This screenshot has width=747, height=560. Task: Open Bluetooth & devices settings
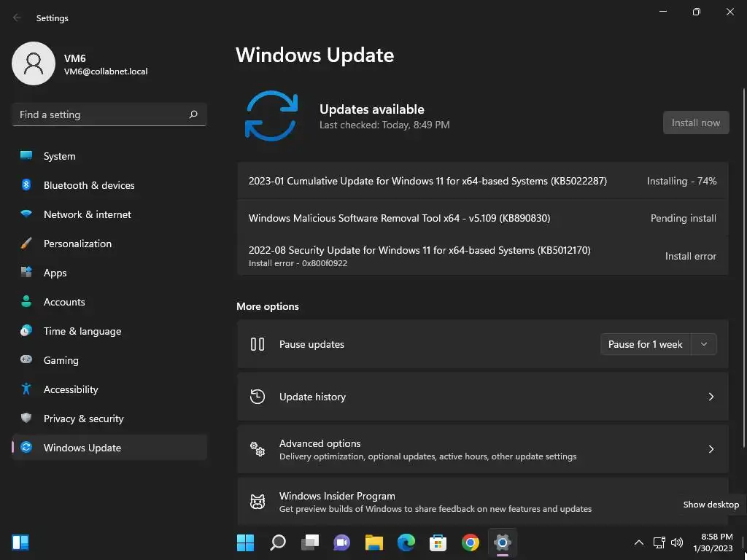pyautogui.click(x=109, y=184)
